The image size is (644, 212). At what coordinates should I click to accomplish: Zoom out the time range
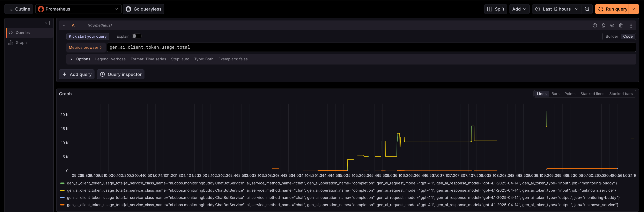click(587, 9)
